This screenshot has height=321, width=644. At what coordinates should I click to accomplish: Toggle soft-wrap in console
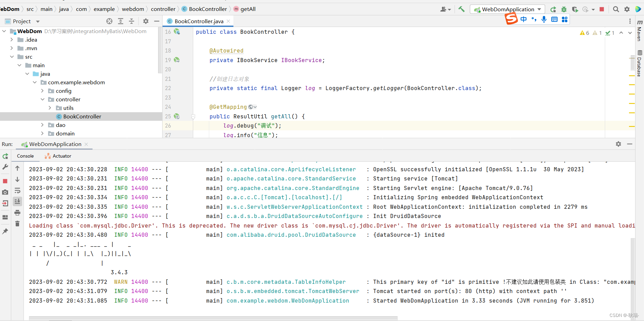(x=17, y=190)
